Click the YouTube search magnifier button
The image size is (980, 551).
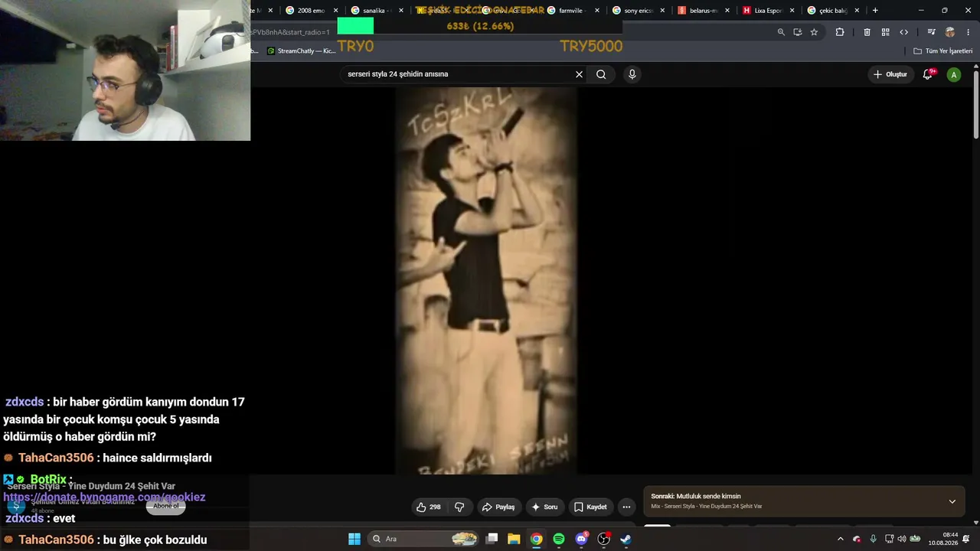601,74
